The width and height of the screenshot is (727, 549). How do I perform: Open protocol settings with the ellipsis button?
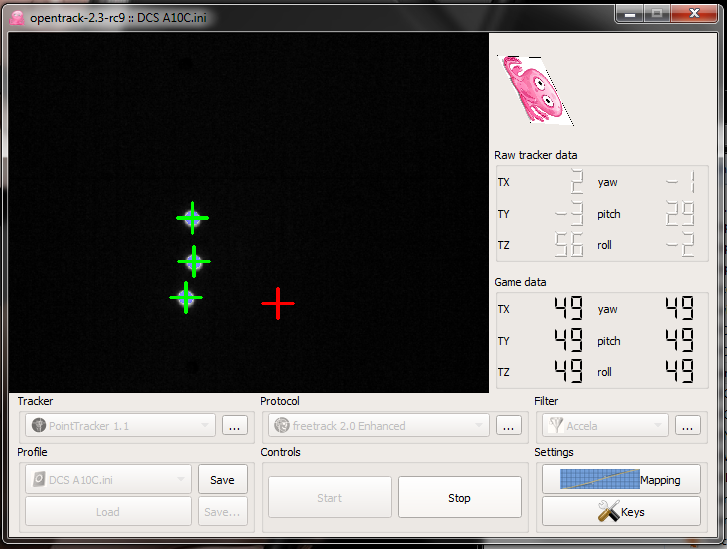pos(509,426)
